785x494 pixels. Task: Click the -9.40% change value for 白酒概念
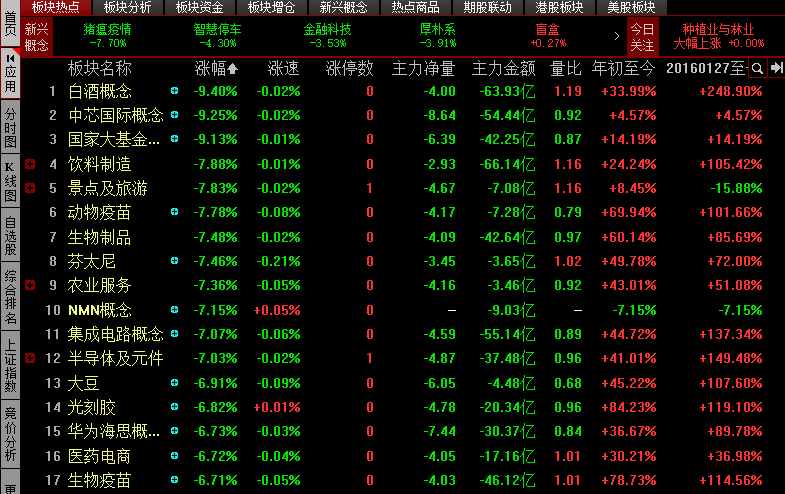point(216,91)
